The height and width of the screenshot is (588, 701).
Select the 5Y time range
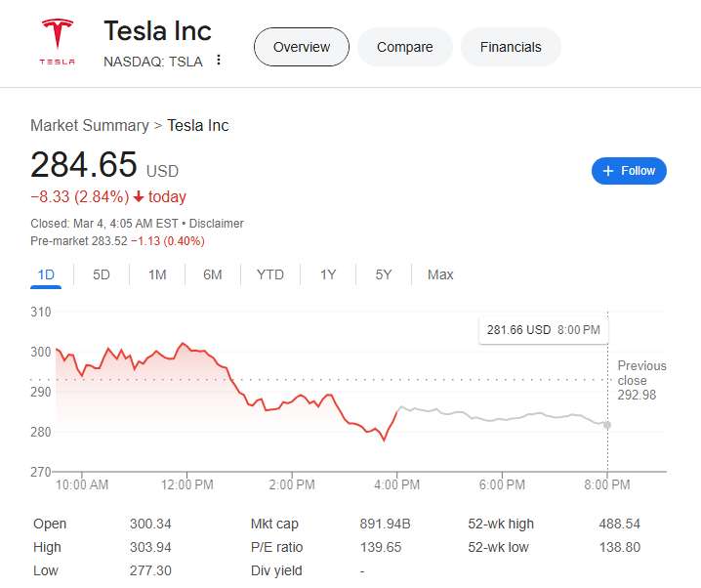point(384,274)
